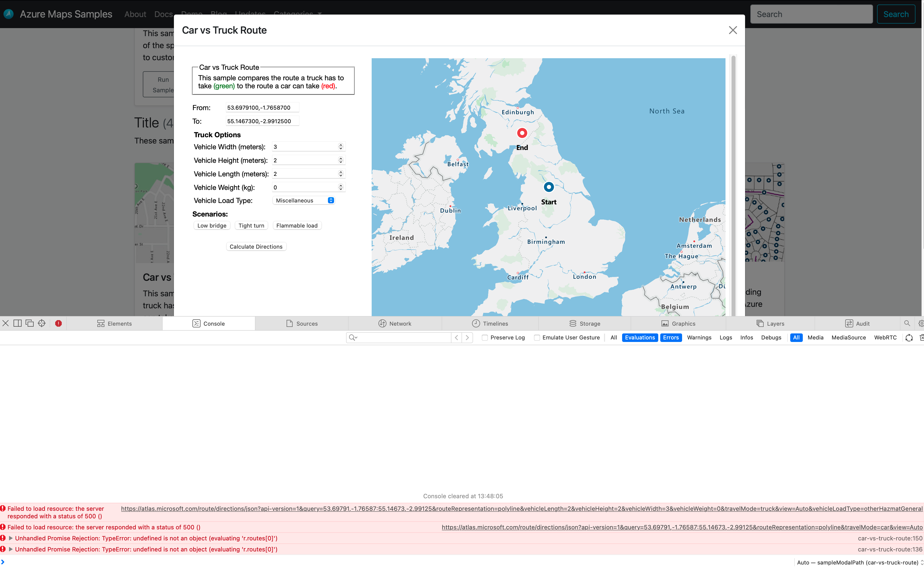Enable the Preserve Log checkbox

485,337
